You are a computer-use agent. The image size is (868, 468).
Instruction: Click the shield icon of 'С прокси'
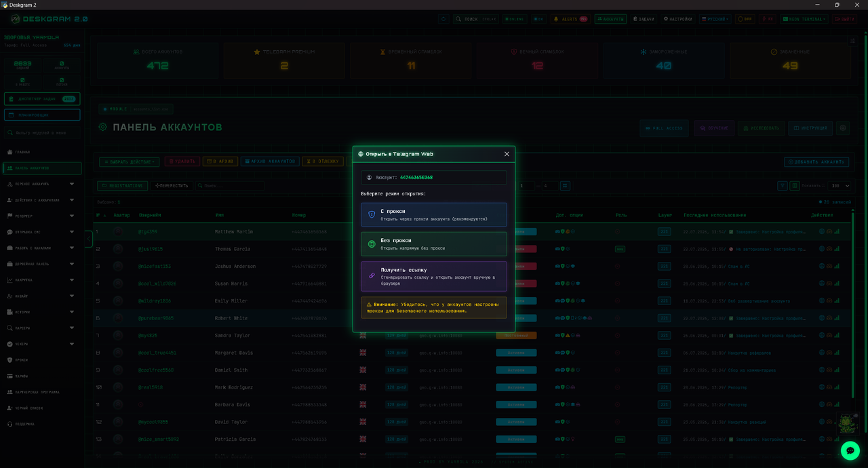point(372,214)
